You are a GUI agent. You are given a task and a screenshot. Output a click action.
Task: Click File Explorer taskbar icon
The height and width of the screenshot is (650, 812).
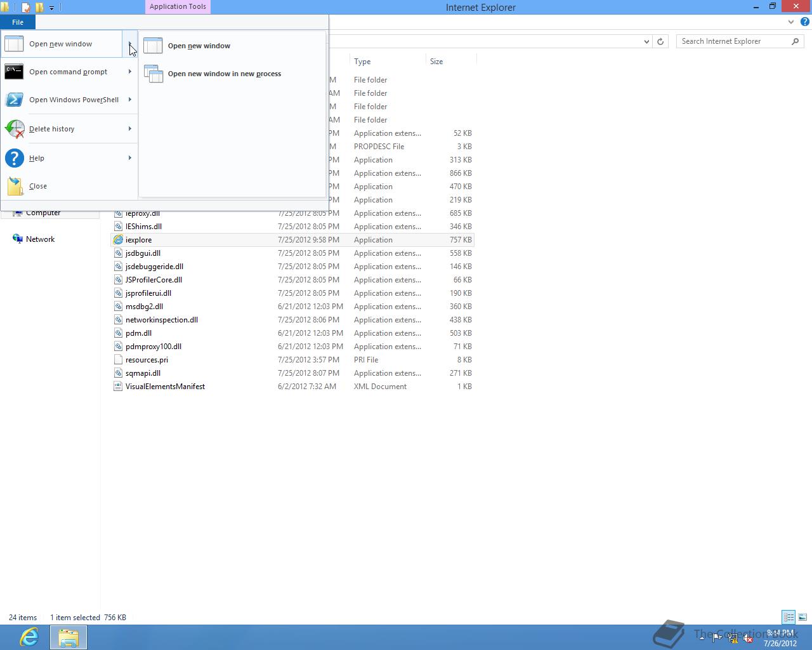69,637
